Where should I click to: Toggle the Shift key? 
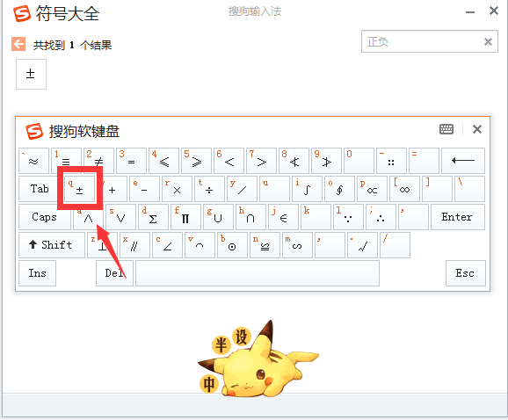52,245
